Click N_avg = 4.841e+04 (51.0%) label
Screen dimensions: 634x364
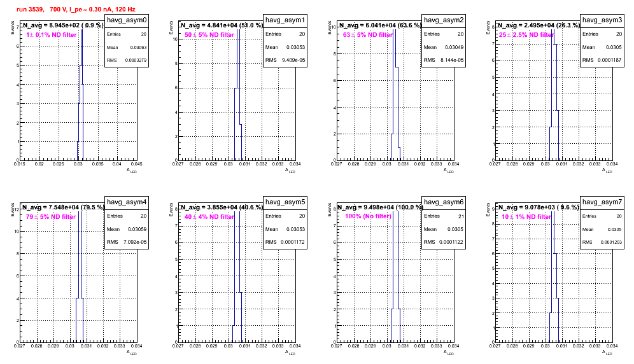222,25
